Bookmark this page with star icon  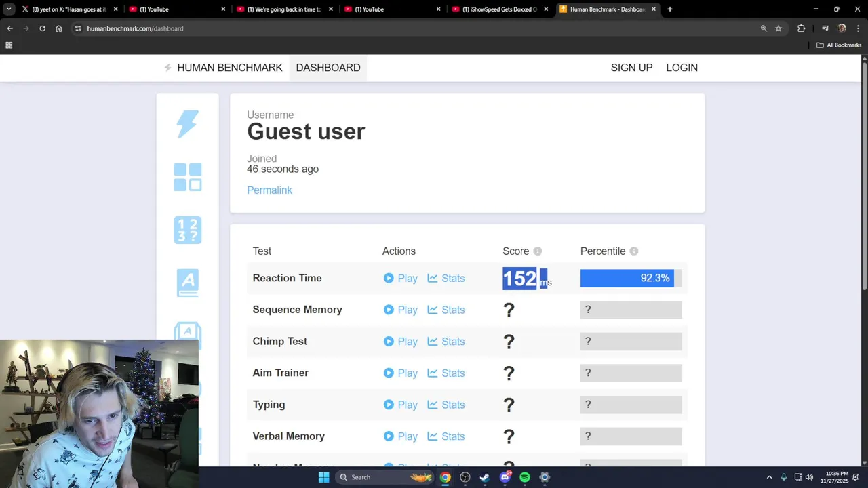pos(778,28)
